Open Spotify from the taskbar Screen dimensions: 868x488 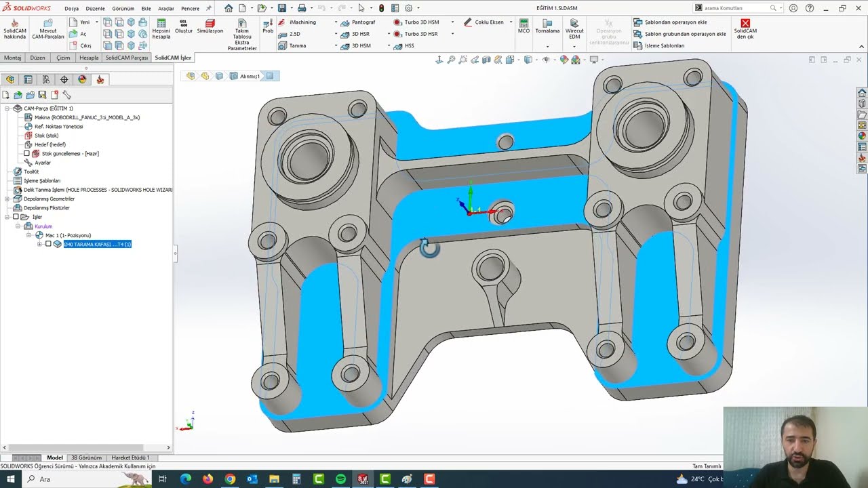[340, 479]
